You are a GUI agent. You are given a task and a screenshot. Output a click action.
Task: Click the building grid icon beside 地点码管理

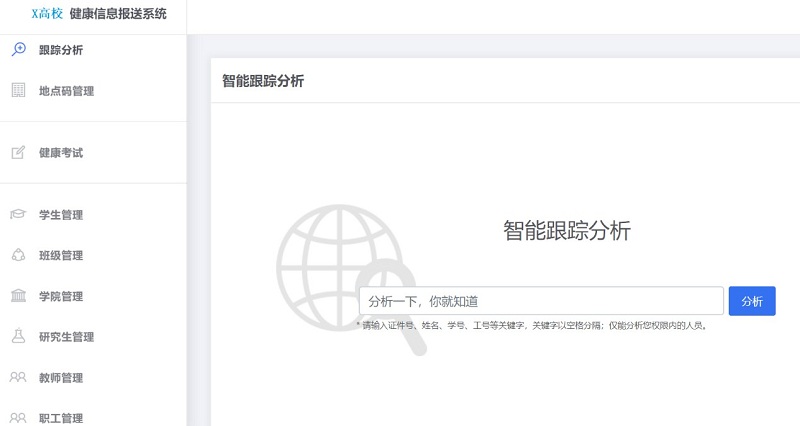coord(18,90)
